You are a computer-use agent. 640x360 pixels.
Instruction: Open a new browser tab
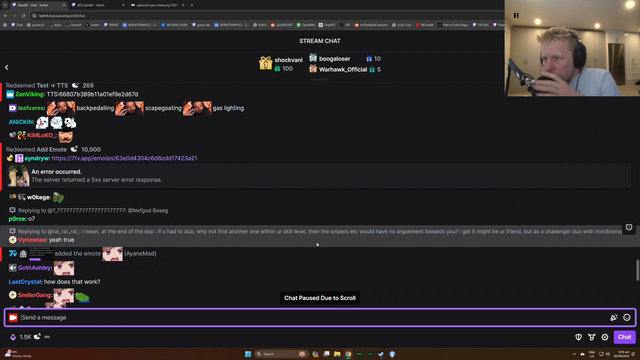[x=192, y=5]
